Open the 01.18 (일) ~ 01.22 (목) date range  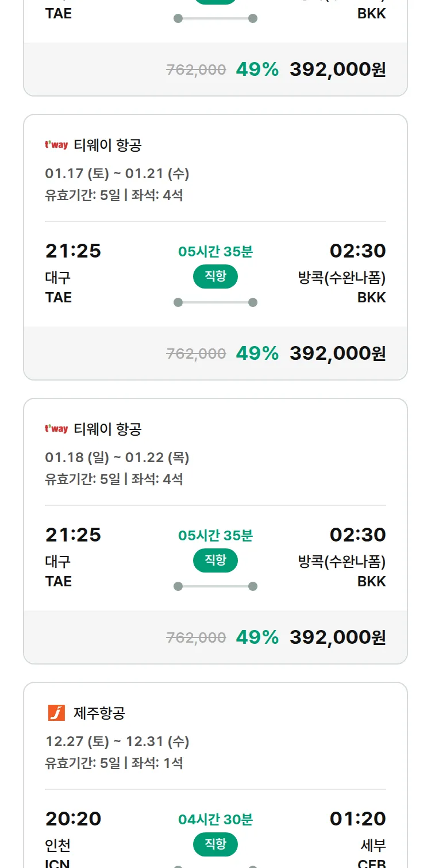pyautogui.click(x=117, y=458)
